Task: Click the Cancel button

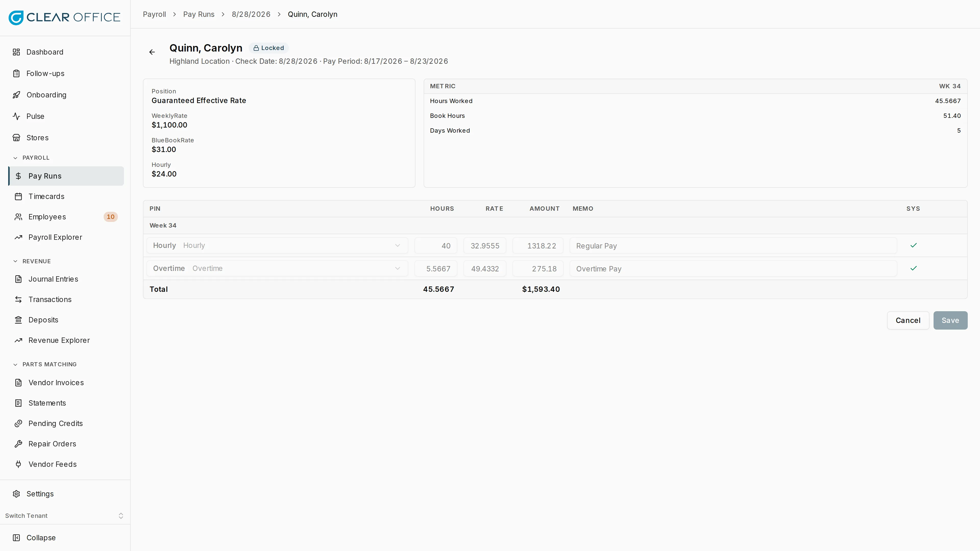Action: (x=908, y=321)
